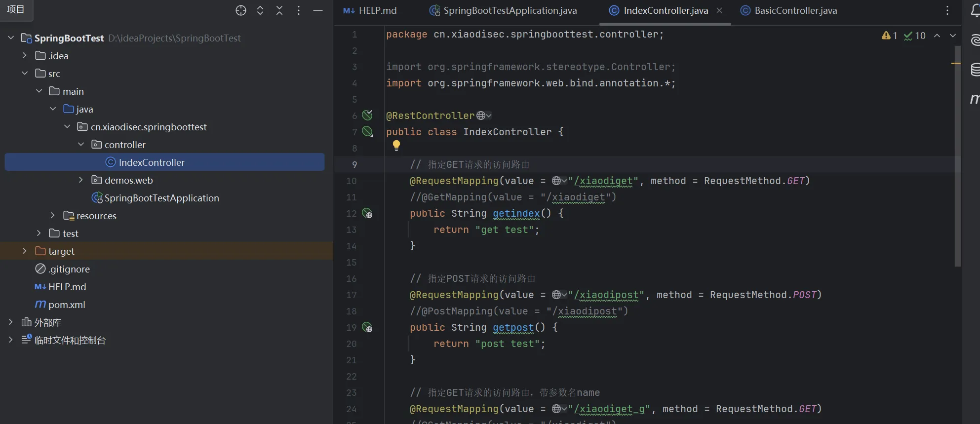Collapse the src folder
Image resolution: width=980 pixels, height=424 pixels.
pyautogui.click(x=25, y=74)
